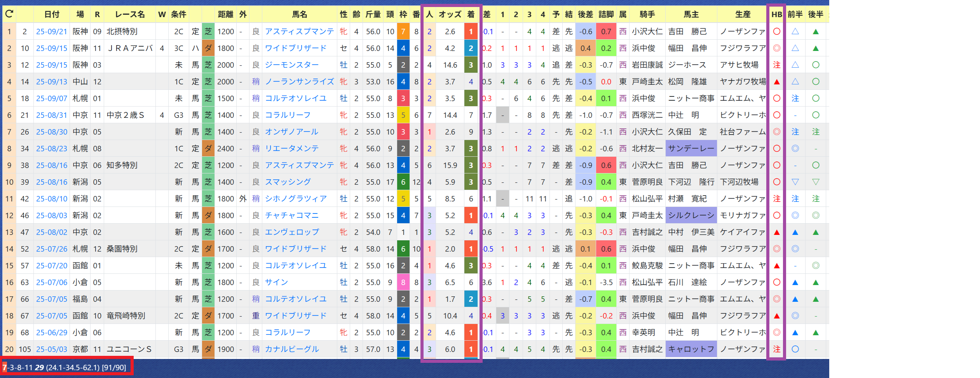Click the reload icon above the table

click(x=9, y=14)
